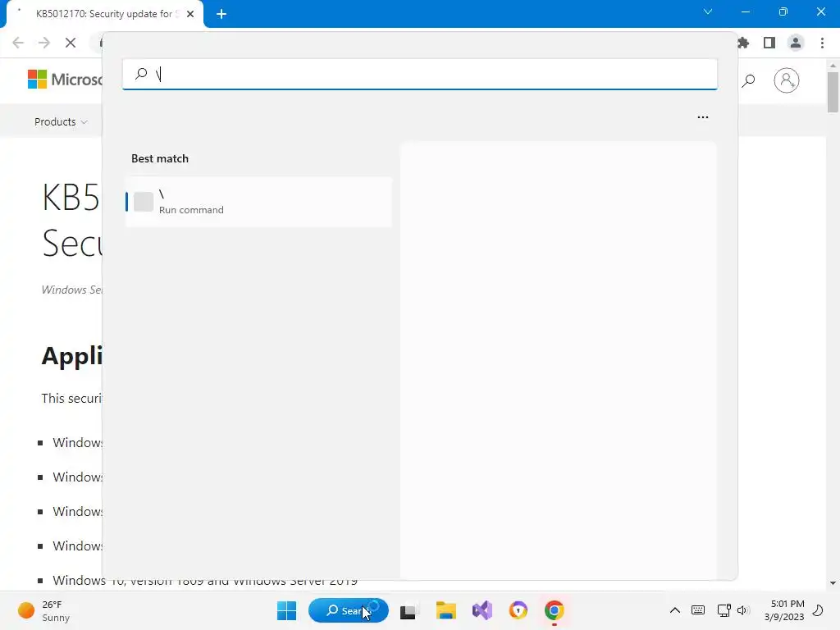Stop loading the page
This screenshot has height=630, width=840.
71,43
